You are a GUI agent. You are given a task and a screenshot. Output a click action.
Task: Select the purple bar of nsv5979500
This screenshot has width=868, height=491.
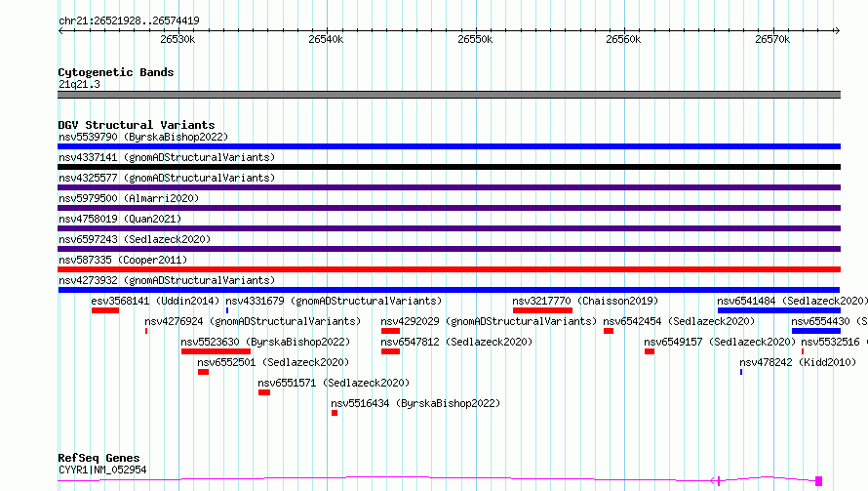point(449,208)
